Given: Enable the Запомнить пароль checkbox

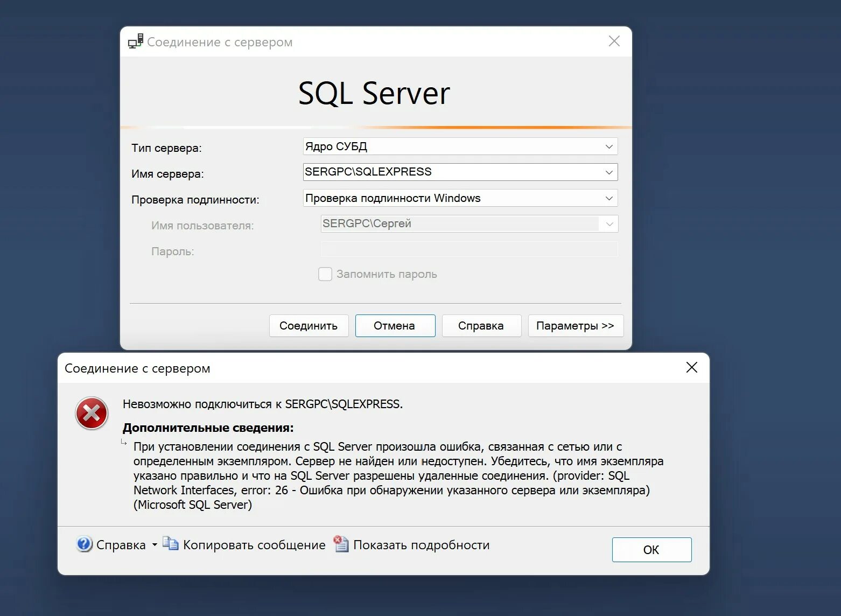Looking at the screenshot, I should (x=325, y=274).
